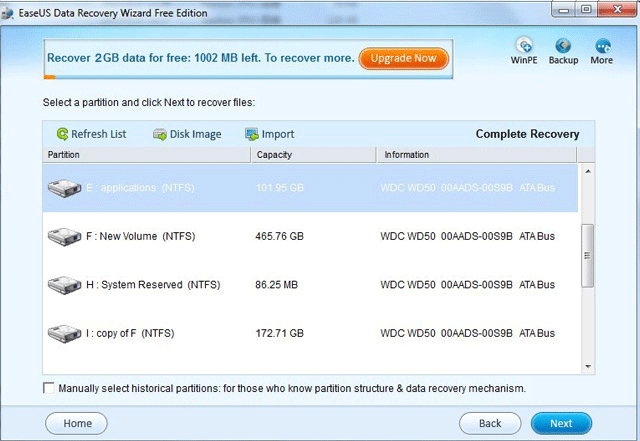The height and width of the screenshot is (441, 640).
Task: Select the E: applications partition row
Action: pos(310,189)
